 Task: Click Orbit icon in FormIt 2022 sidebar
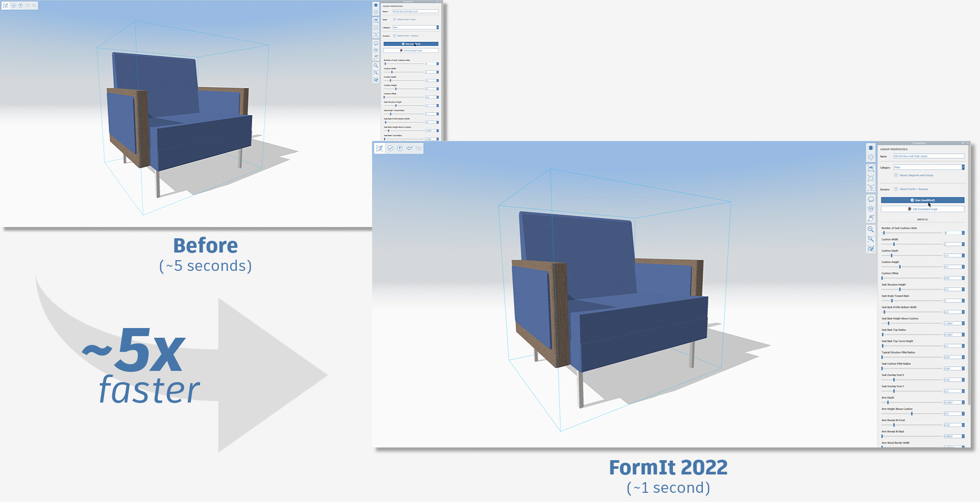pos(871,199)
